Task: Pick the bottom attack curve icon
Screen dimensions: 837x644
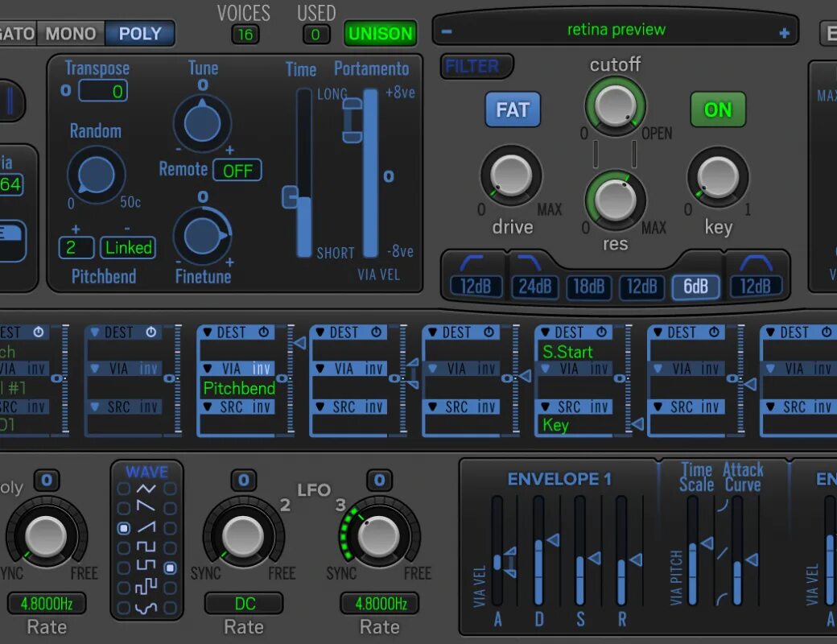Action: click(x=723, y=598)
